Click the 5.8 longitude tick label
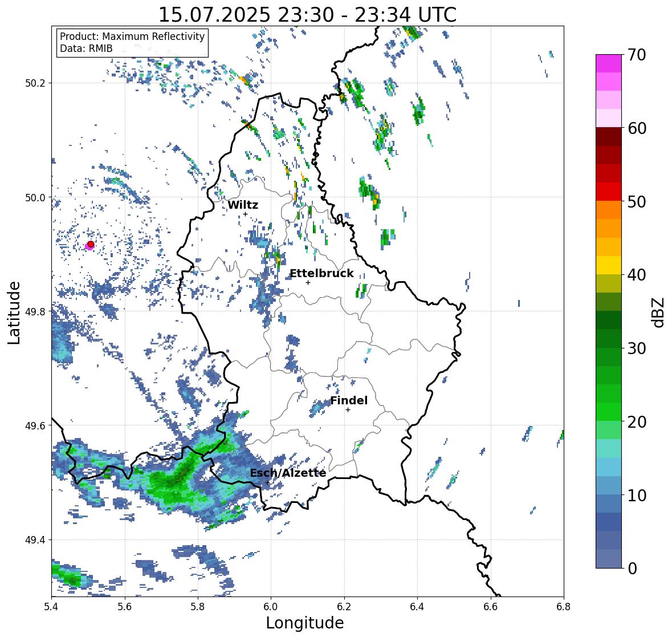The image size is (672, 637). tap(198, 607)
